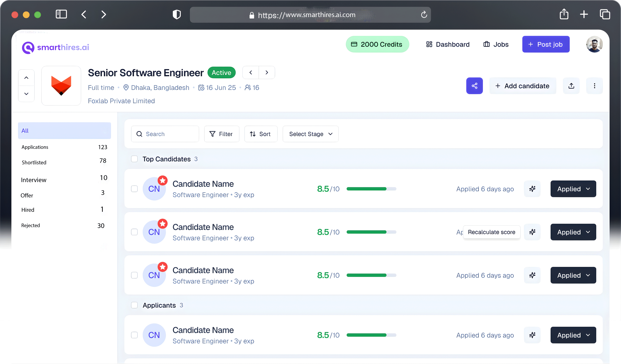Open the three-dot more options menu
This screenshot has width=621, height=364.
(594, 86)
